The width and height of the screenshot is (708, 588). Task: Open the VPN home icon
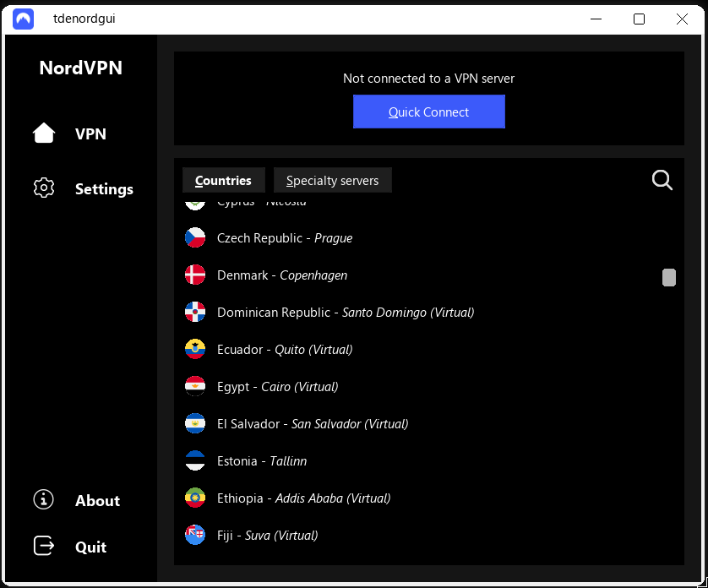click(44, 133)
